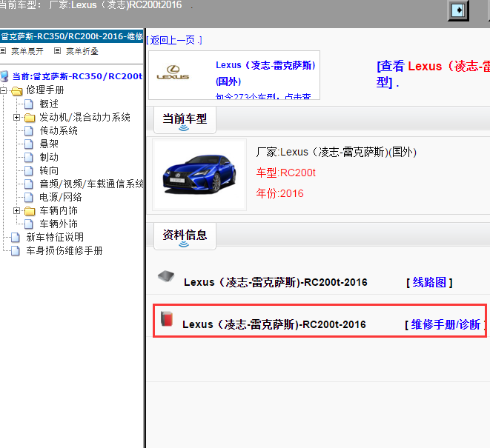Select the 制动 tree item label
The width and height of the screenshot is (490, 448).
pyautogui.click(x=49, y=157)
